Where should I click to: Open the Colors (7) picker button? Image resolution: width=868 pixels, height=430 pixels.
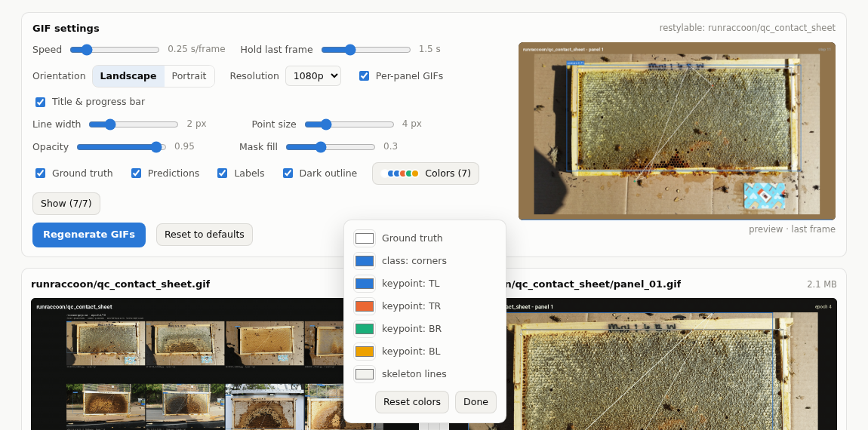[x=426, y=174]
